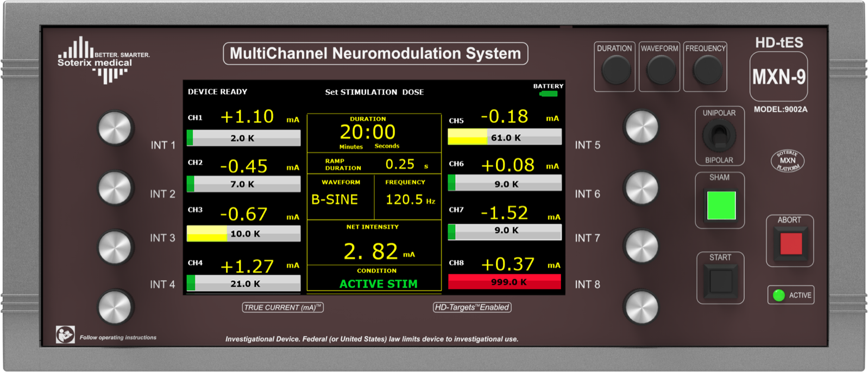Click the DURATION black knob
The height and width of the screenshot is (372, 868).
coord(616,69)
